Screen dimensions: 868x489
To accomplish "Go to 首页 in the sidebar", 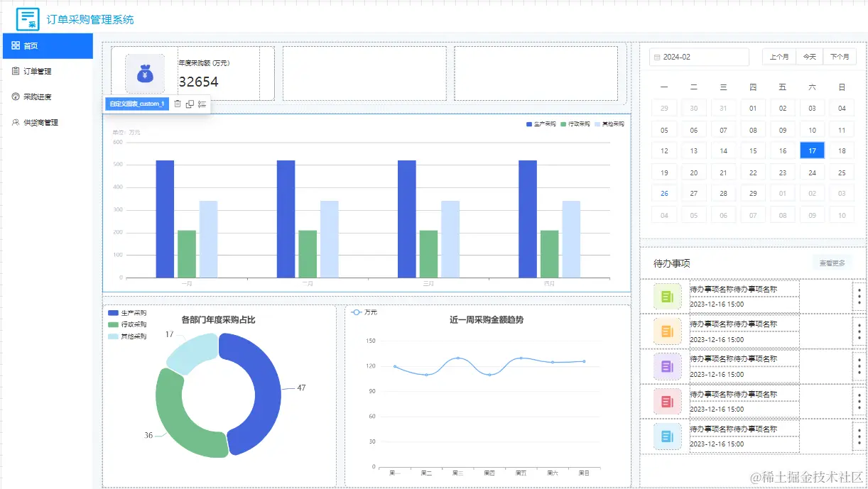I will point(47,45).
